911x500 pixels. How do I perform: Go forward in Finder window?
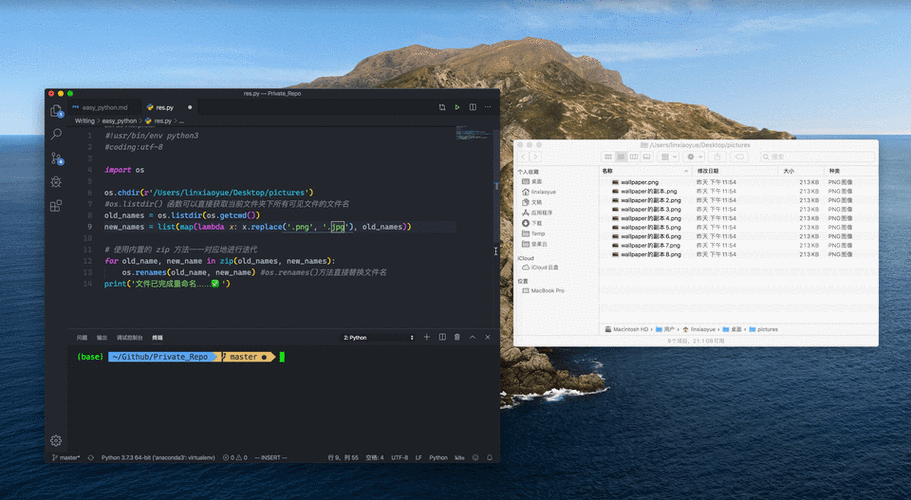tap(535, 157)
